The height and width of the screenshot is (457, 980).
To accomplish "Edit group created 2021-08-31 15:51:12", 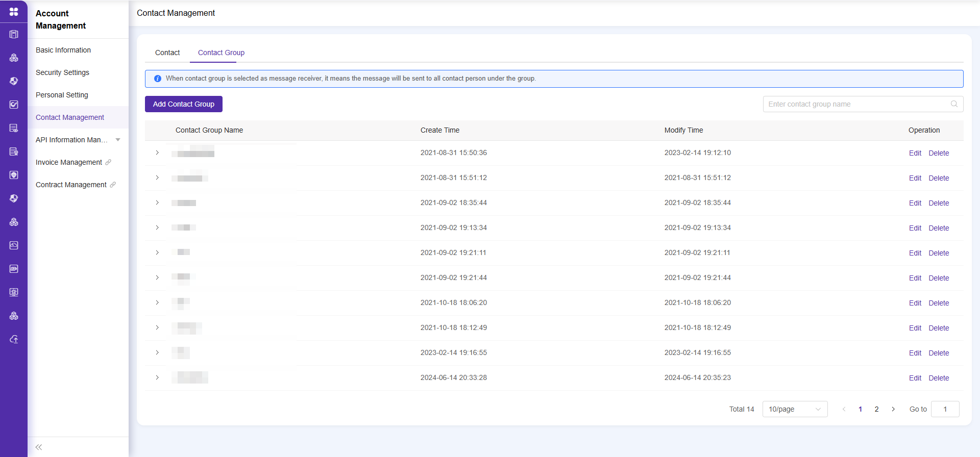I will tap(915, 178).
